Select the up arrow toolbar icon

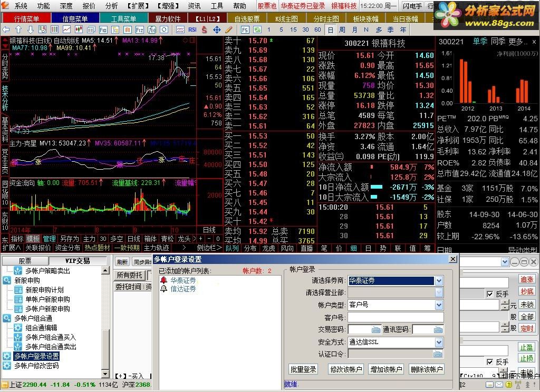pyautogui.click(x=18, y=30)
